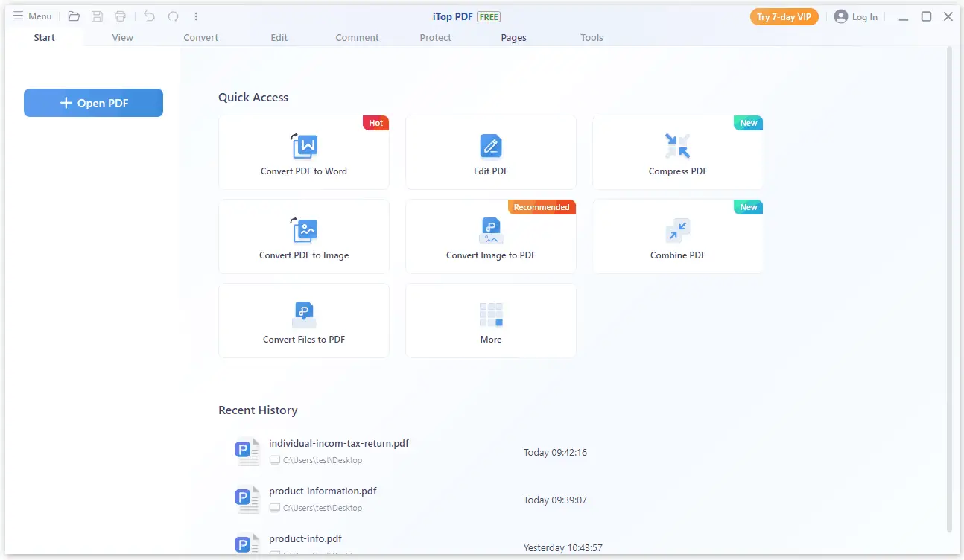Click the save disk icon

point(97,16)
